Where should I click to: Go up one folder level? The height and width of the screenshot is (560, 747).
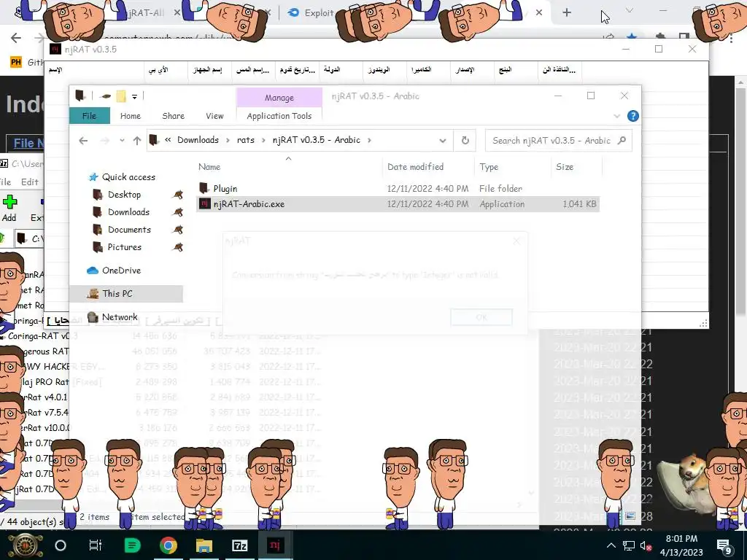(137, 141)
